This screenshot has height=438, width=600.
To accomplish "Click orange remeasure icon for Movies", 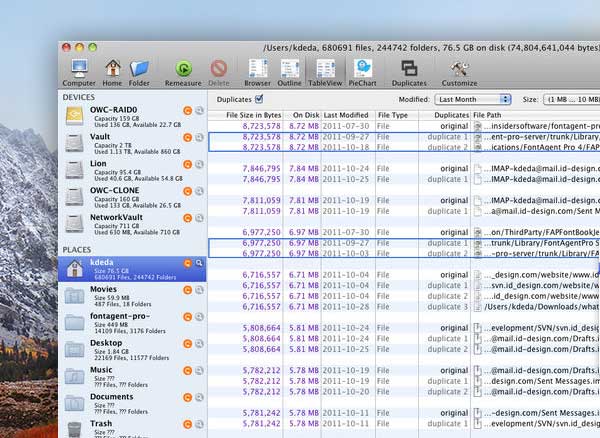I will coord(188,290).
